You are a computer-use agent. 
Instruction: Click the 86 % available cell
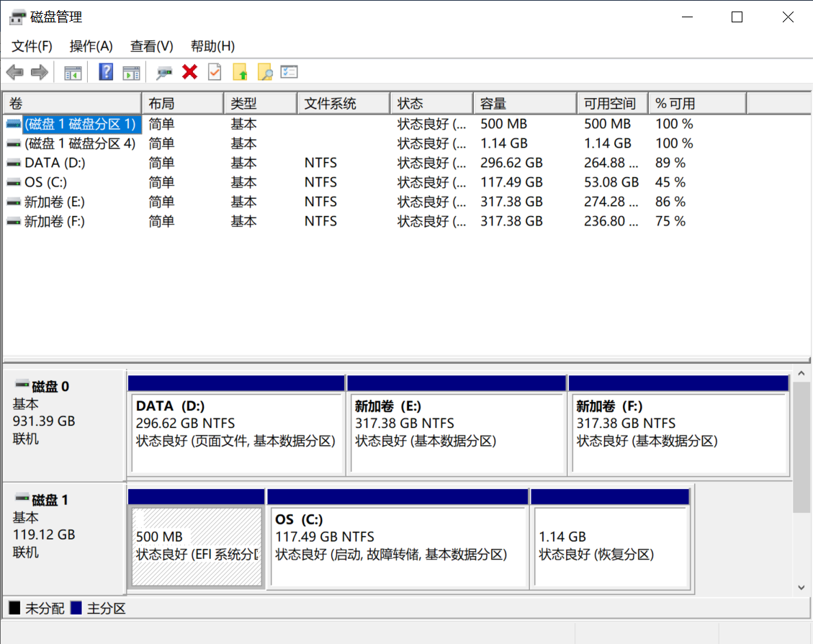point(670,202)
